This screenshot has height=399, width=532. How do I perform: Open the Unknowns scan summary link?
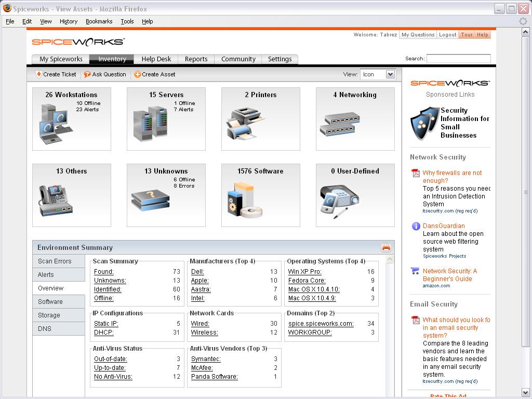[x=110, y=281]
